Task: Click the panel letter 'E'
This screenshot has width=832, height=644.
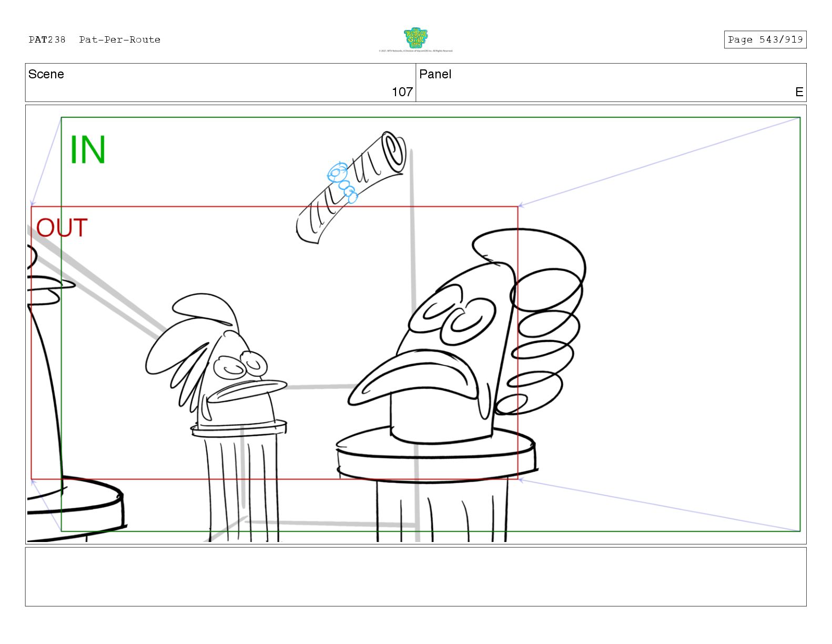Action: pos(799,92)
